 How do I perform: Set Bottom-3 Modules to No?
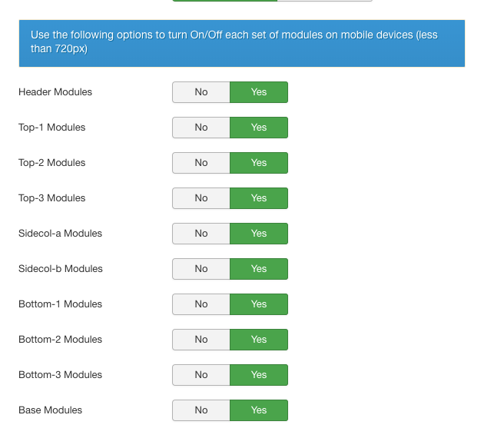click(201, 375)
